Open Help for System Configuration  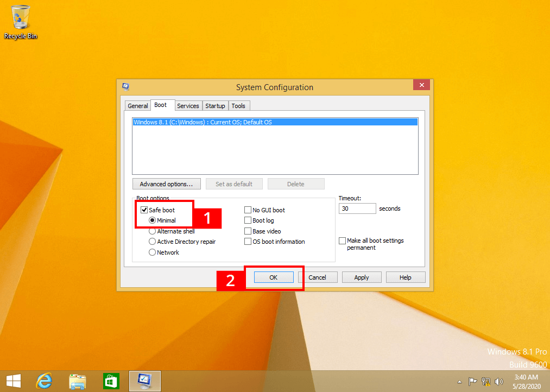(x=406, y=277)
